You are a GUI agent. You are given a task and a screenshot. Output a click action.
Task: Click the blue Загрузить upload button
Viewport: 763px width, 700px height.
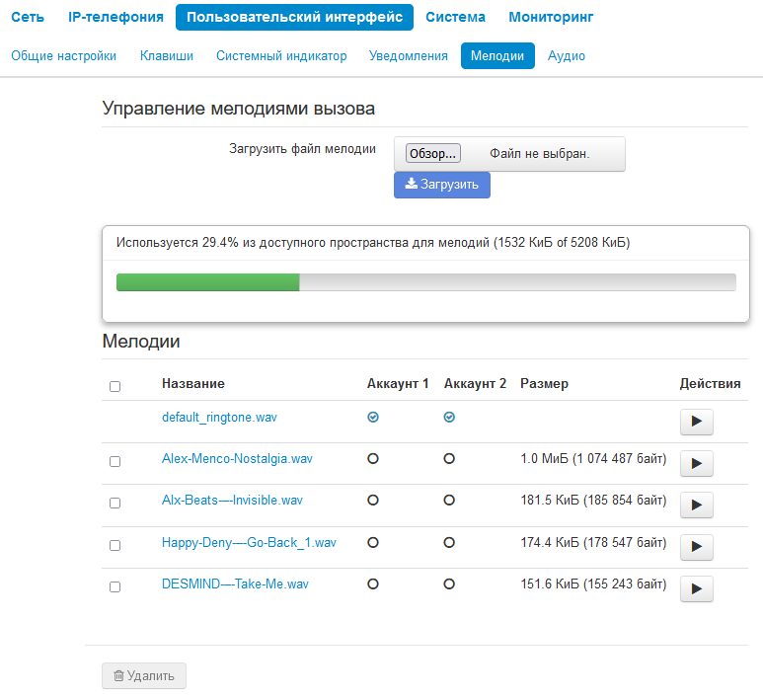pos(442,185)
